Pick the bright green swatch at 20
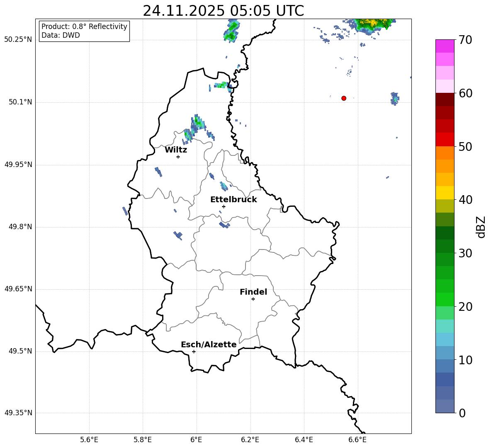 point(445,300)
